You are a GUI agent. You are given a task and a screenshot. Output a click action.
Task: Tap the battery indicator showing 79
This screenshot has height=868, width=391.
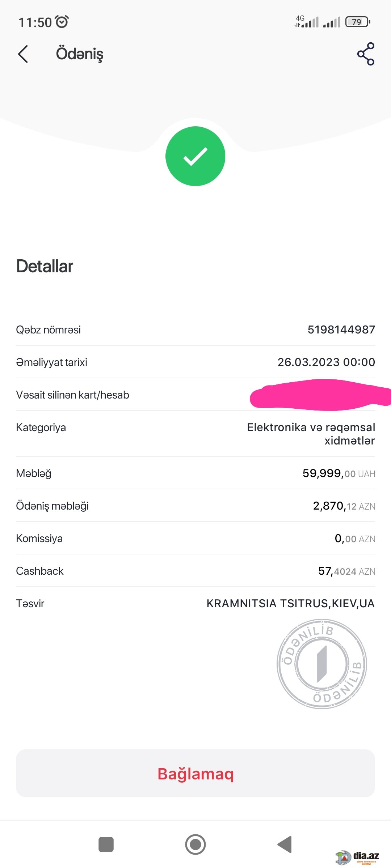[358, 22]
